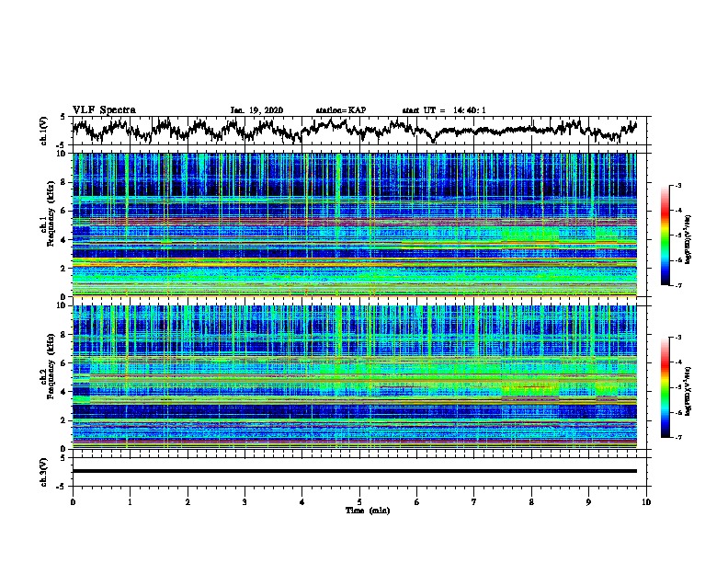The height and width of the screenshot is (563, 728).
Task: Click the ch.2 "Frequency (kHz)" axis label
Action: click(x=51, y=366)
